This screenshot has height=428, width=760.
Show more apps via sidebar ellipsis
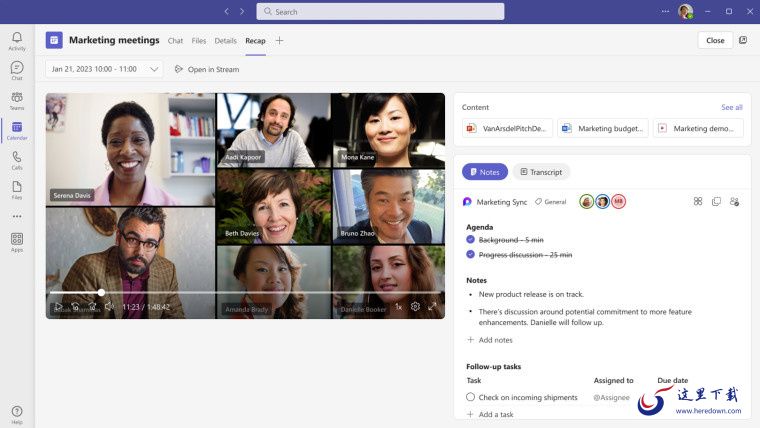[17, 216]
